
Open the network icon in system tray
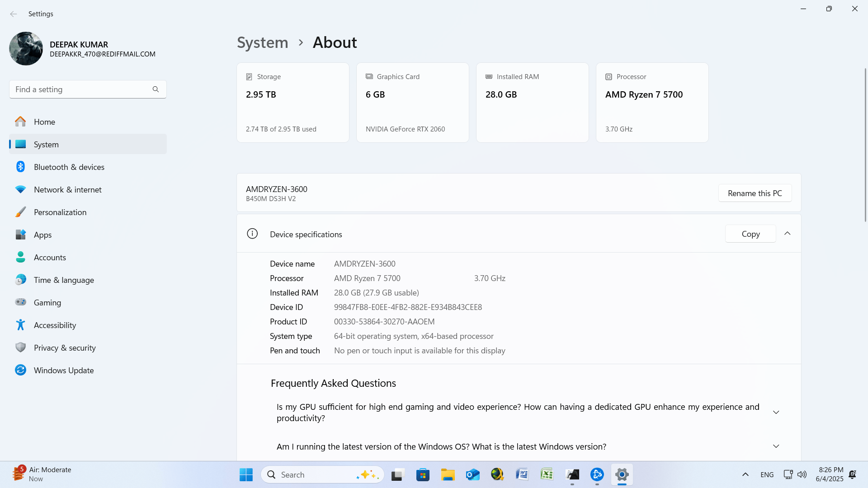[788, 474]
